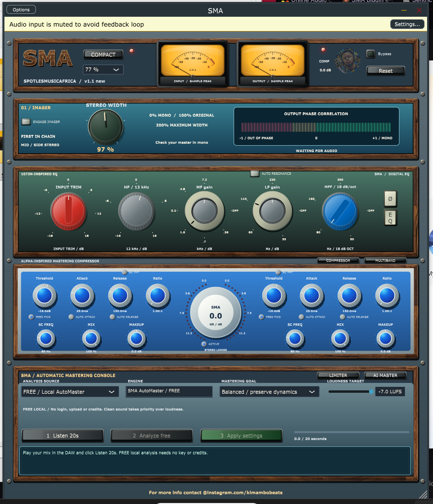Click the right compressor Attack knob

[x=311, y=295]
